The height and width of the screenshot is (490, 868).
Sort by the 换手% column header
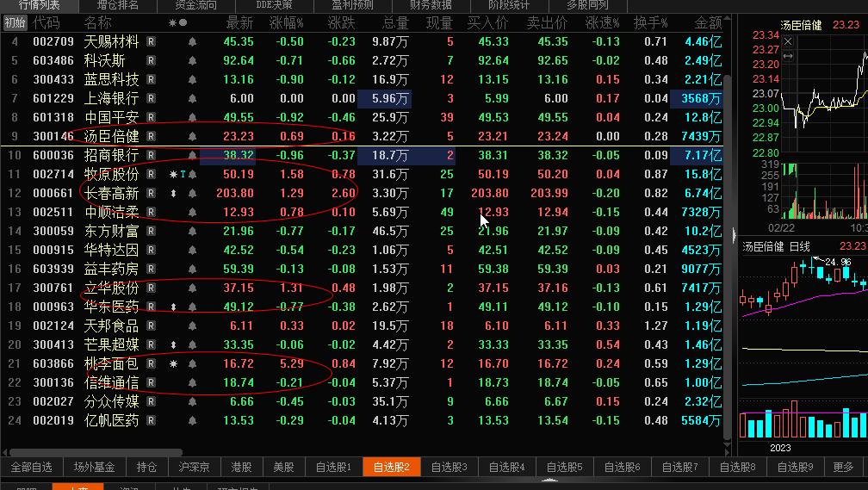pyautogui.click(x=650, y=22)
